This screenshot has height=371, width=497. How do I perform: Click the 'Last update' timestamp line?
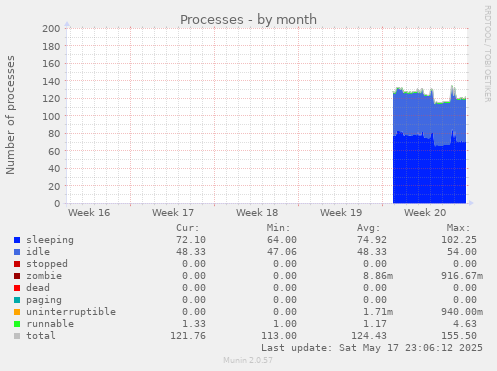coord(372,348)
